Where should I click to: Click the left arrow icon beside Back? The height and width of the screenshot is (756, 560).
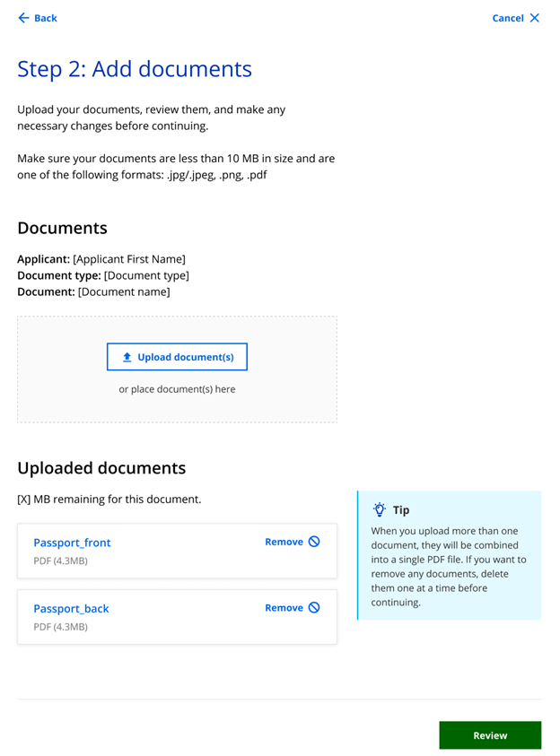[x=23, y=18]
